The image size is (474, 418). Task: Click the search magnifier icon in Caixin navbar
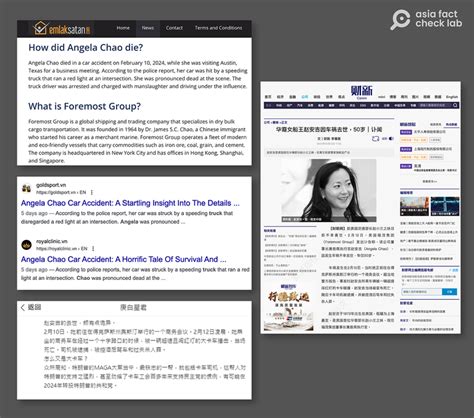(455, 105)
